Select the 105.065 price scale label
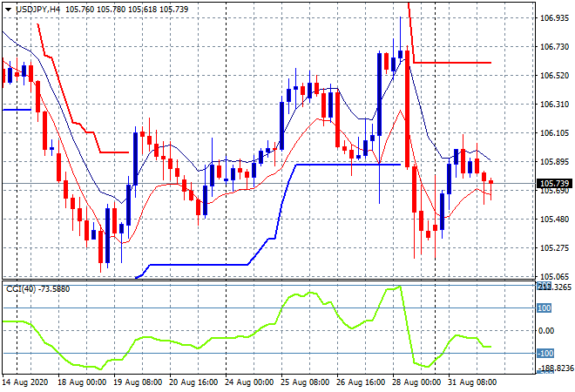575x392 pixels. pyautogui.click(x=554, y=276)
